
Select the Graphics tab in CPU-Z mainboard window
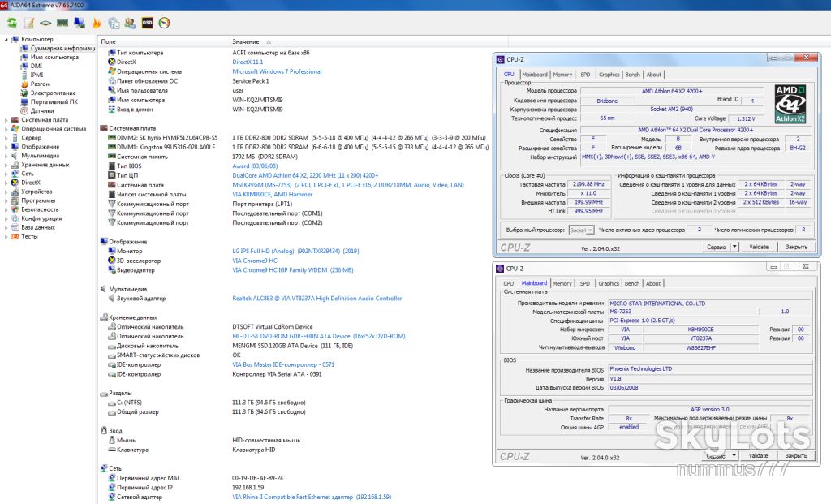[x=609, y=283]
